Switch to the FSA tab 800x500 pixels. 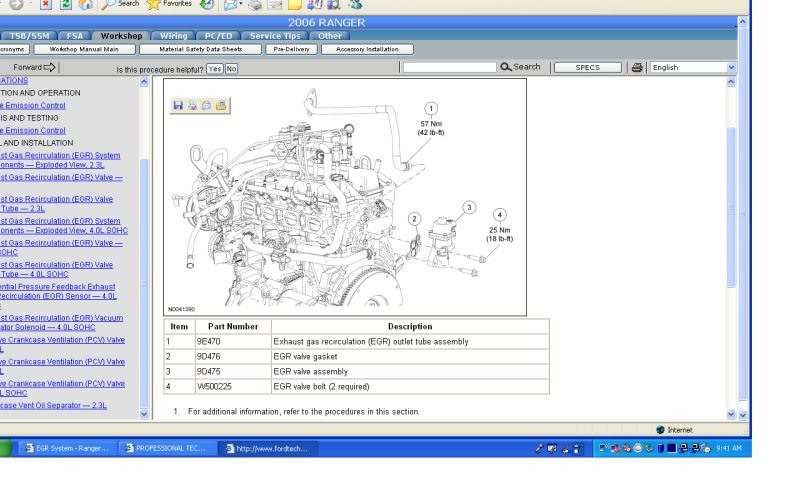click(x=74, y=36)
